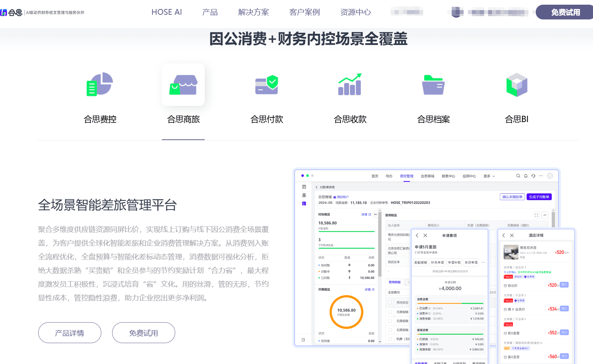The image size is (593, 364).
Task: Select the 合思BI cube icon
Action: 517,85
